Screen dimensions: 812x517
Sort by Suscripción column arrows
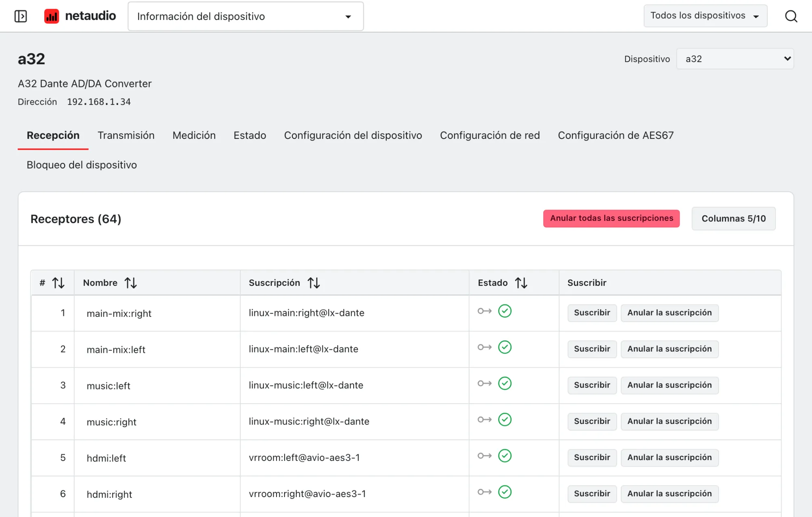pos(314,283)
